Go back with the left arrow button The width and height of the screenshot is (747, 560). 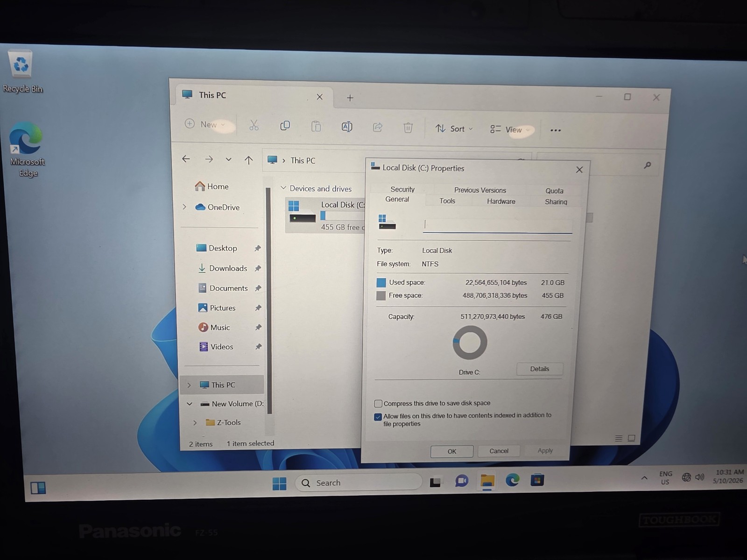pyautogui.click(x=186, y=159)
